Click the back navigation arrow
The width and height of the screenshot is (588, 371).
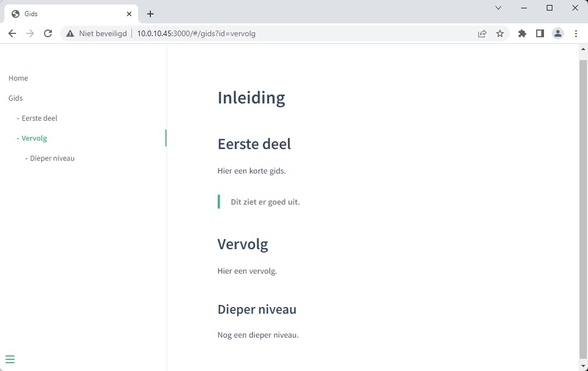coord(12,33)
